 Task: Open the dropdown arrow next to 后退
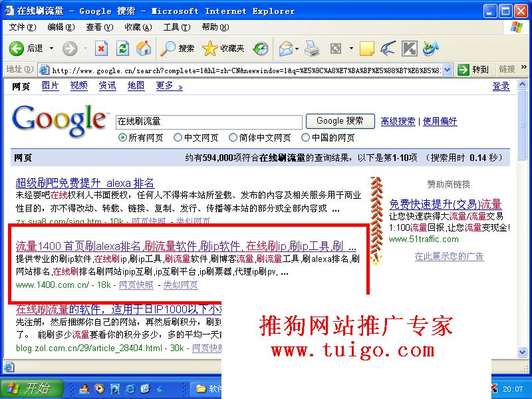click(52, 49)
